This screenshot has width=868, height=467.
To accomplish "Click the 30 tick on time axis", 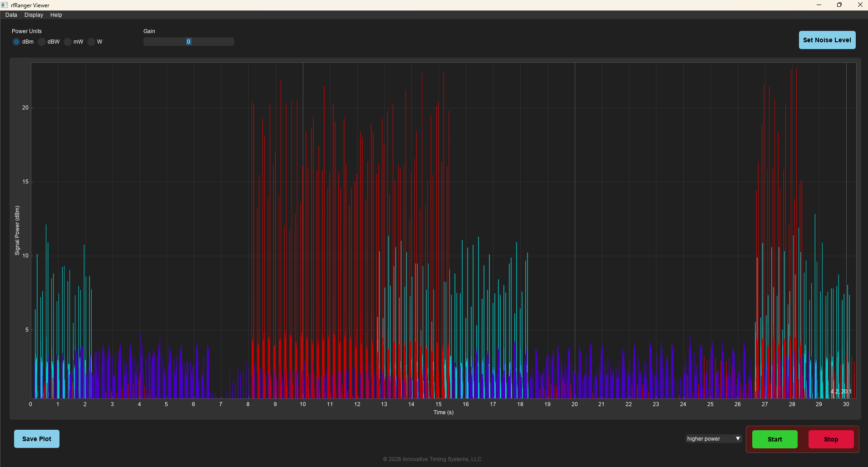I will tap(846, 404).
